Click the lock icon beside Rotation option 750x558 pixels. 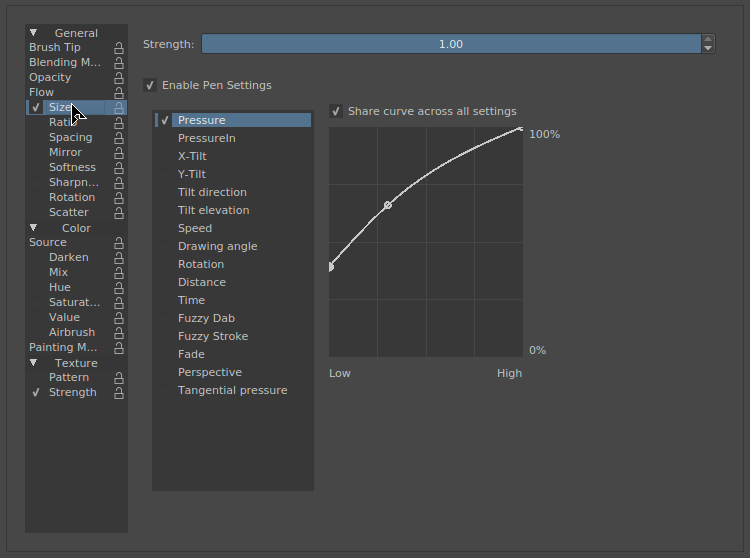119,197
